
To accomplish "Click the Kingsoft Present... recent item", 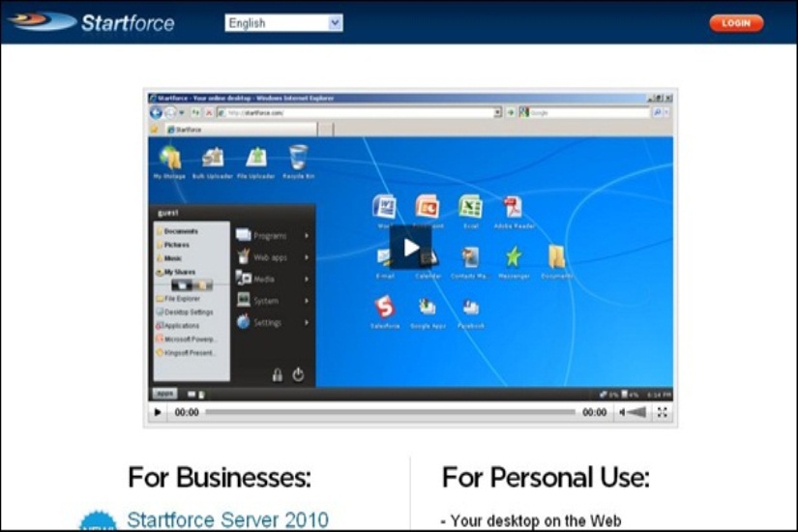I will (x=187, y=353).
